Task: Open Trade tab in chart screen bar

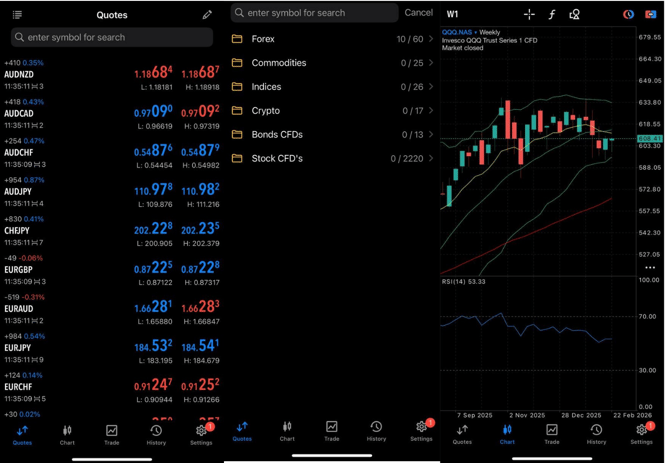Action: click(552, 434)
